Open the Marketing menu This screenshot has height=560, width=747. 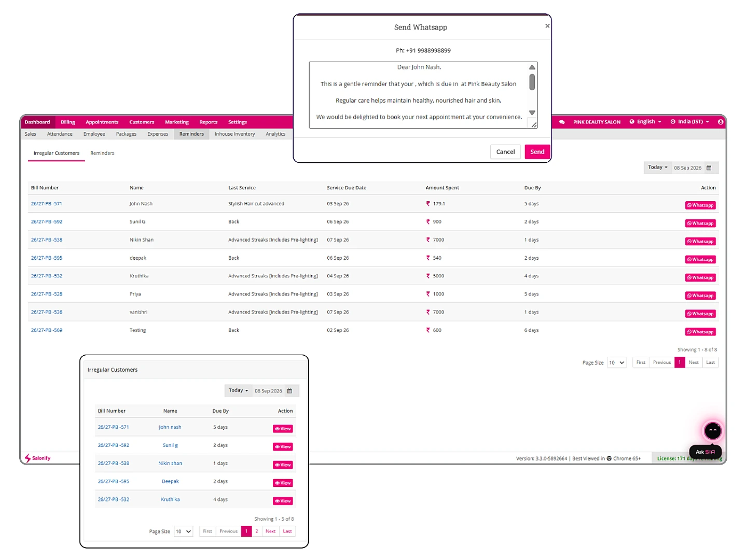[x=177, y=122]
